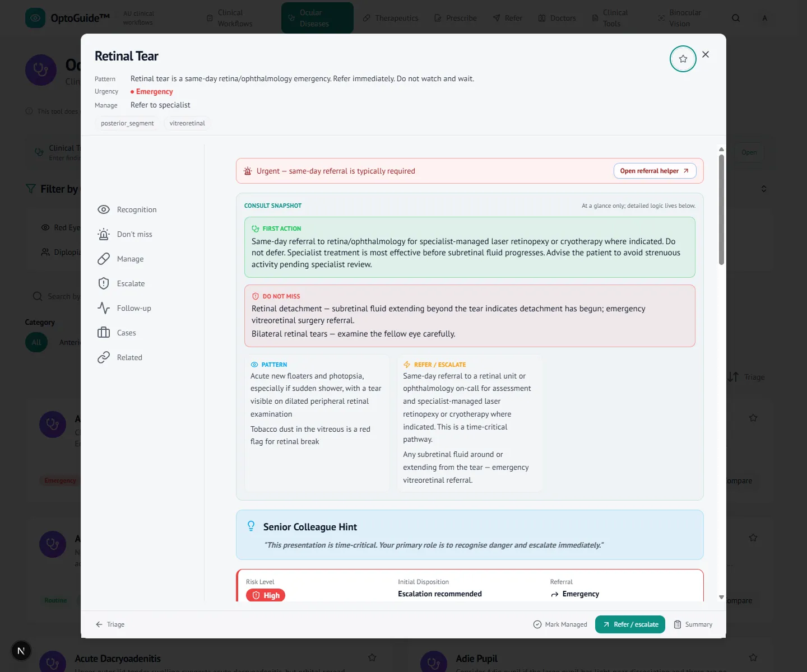Viewport: 807px width, 672px height.
Task: Show Related conditions via the link icon
Action: tap(104, 357)
